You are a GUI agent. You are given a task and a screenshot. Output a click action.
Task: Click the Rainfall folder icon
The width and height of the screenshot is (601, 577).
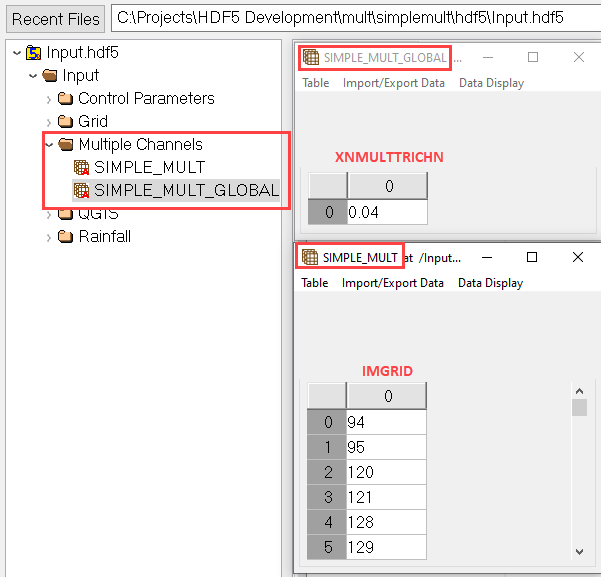(x=66, y=237)
